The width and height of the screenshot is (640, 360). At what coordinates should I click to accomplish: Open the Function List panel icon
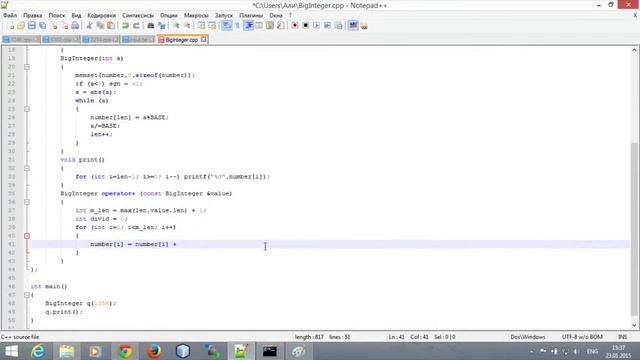click(280, 26)
